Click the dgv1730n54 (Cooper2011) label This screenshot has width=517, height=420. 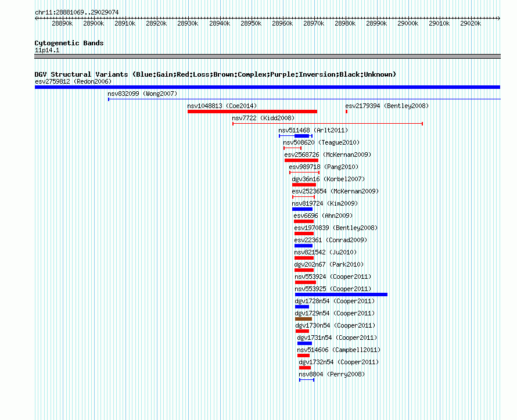(x=335, y=325)
